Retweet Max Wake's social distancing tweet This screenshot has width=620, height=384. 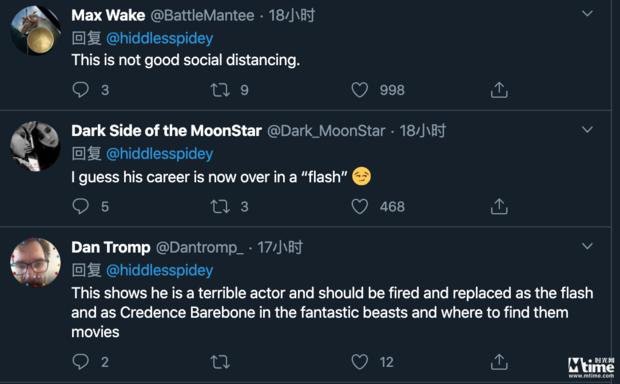click(x=220, y=90)
